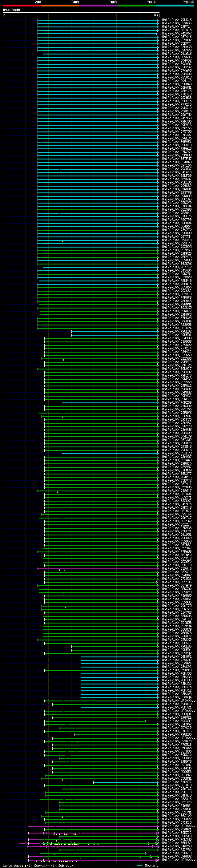Image resolution: width=197 pixels, height=868 pixels.
Task: Click the green arrowhead ending the UniRef100_B9SXD2 bar
Action: point(146,721)
